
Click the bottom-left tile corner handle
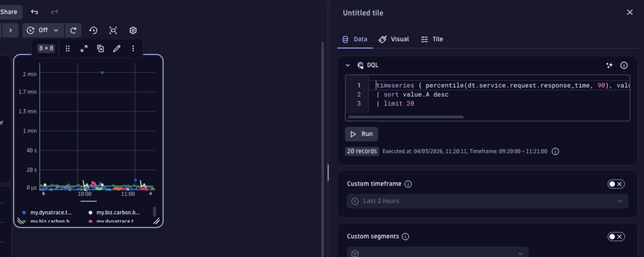point(21,221)
